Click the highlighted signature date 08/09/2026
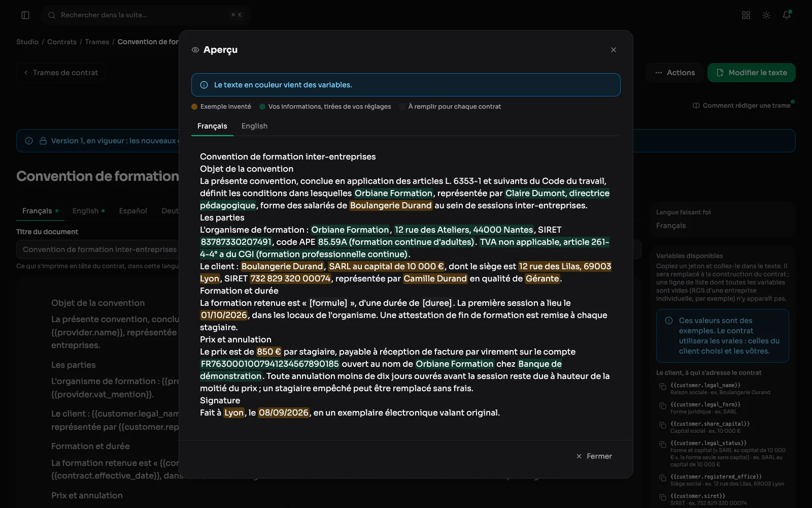The image size is (812, 508). point(284,412)
